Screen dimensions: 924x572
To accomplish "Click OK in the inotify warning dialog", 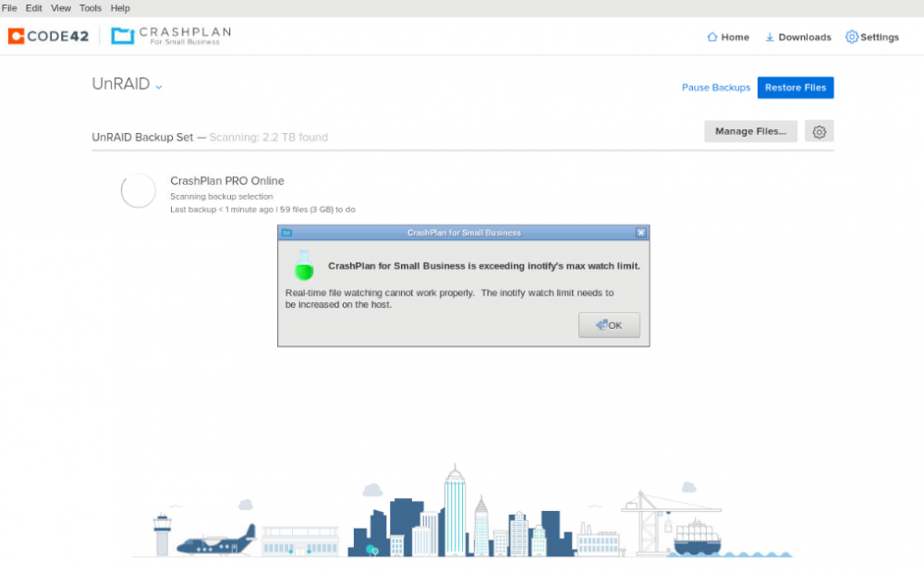I will pyautogui.click(x=609, y=325).
